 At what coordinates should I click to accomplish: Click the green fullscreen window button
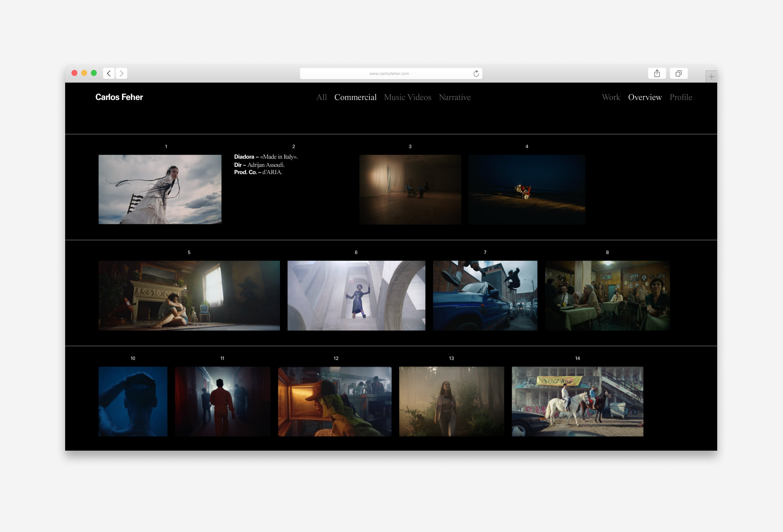coord(94,73)
